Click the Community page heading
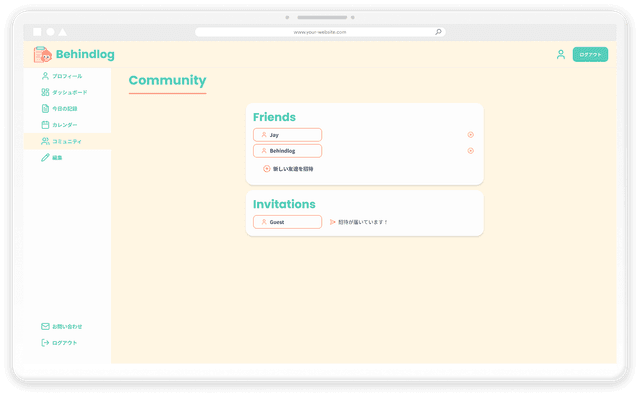This screenshot has width=640, height=396. (x=167, y=80)
